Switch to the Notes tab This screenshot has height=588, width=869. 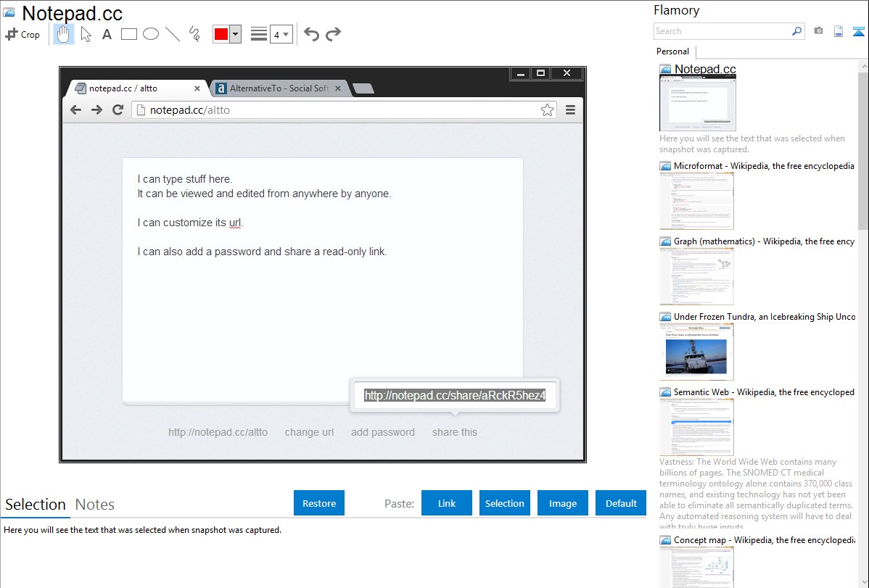[x=95, y=505]
